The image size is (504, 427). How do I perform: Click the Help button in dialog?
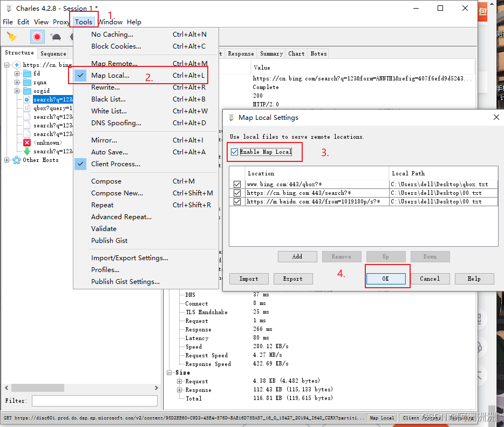tap(474, 279)
